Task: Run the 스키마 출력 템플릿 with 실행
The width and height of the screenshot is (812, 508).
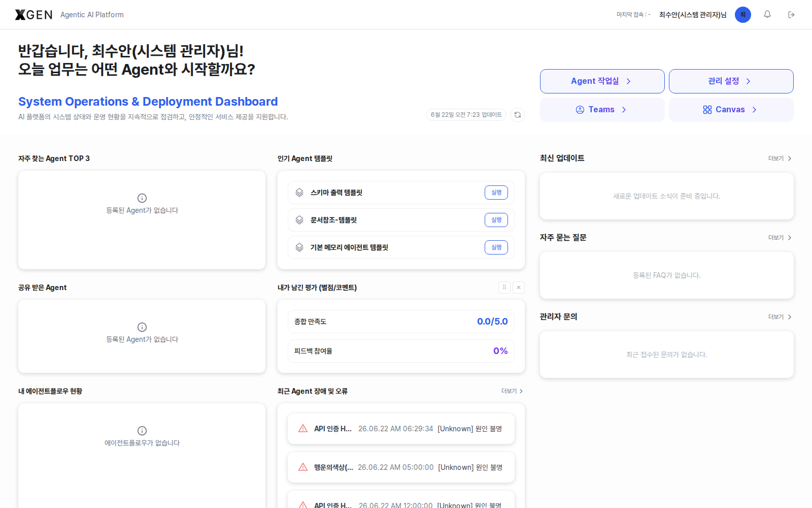Action: click(x=496, y=193)
